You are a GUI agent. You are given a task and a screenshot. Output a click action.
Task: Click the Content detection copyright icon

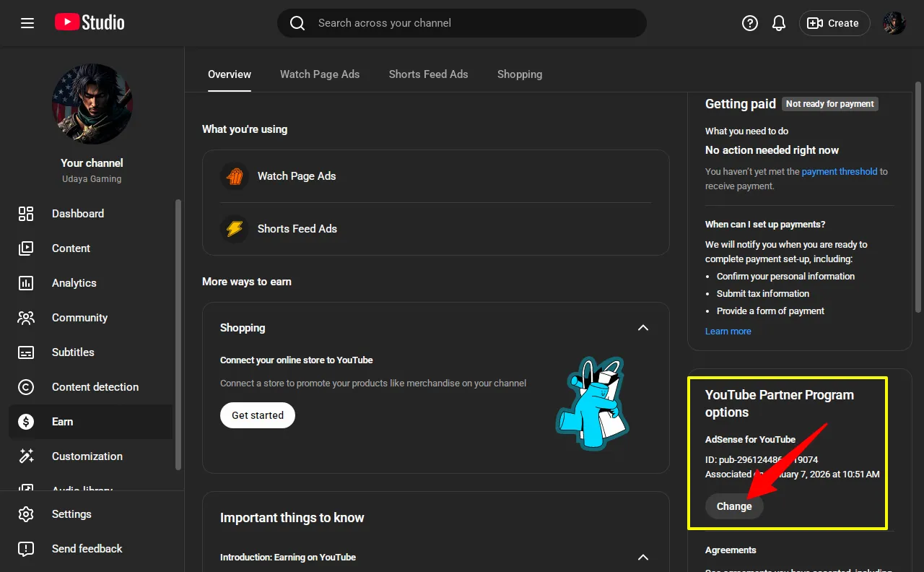26,387
